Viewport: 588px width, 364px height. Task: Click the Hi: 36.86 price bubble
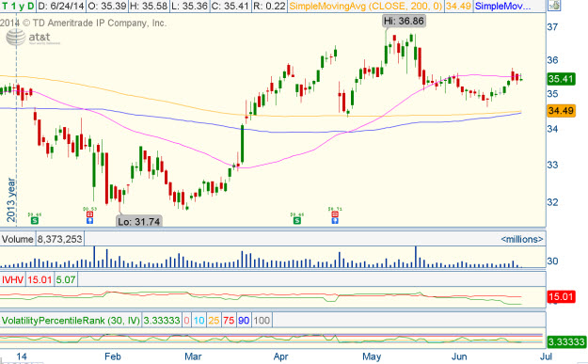point(404,21)
